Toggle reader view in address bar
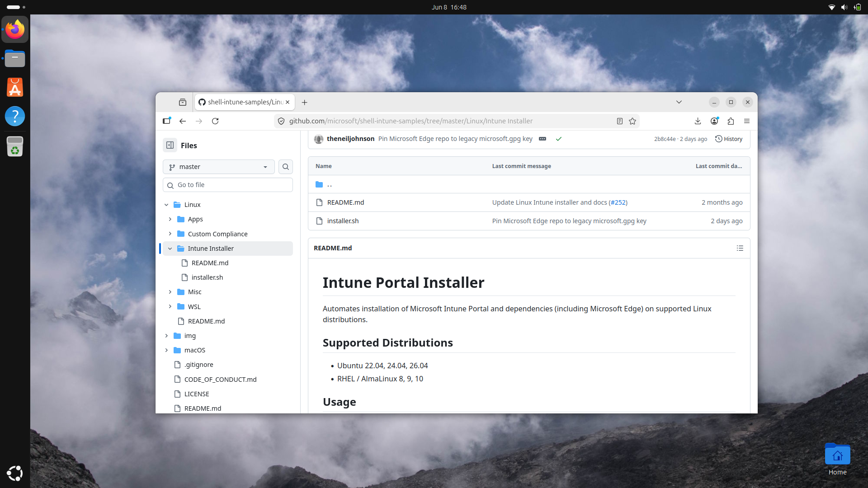868x488 pixels. click(620, 121)
